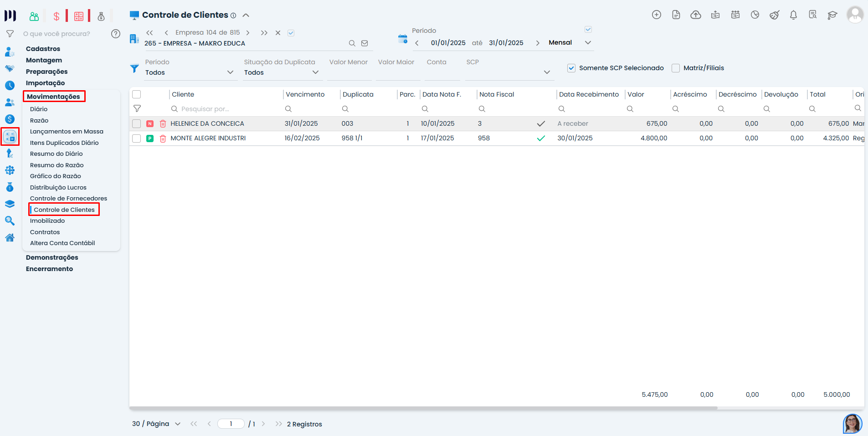Go to the next company arrow
868x436 pixels.
(248, 33)
